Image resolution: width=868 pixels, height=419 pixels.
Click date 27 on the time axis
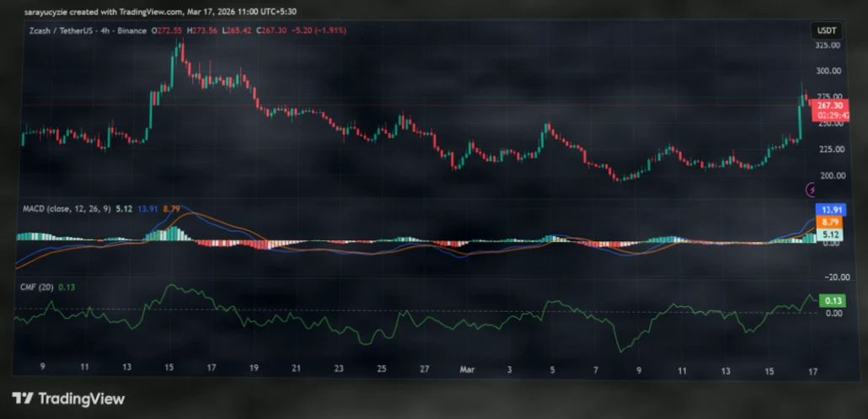click(424, 368)
